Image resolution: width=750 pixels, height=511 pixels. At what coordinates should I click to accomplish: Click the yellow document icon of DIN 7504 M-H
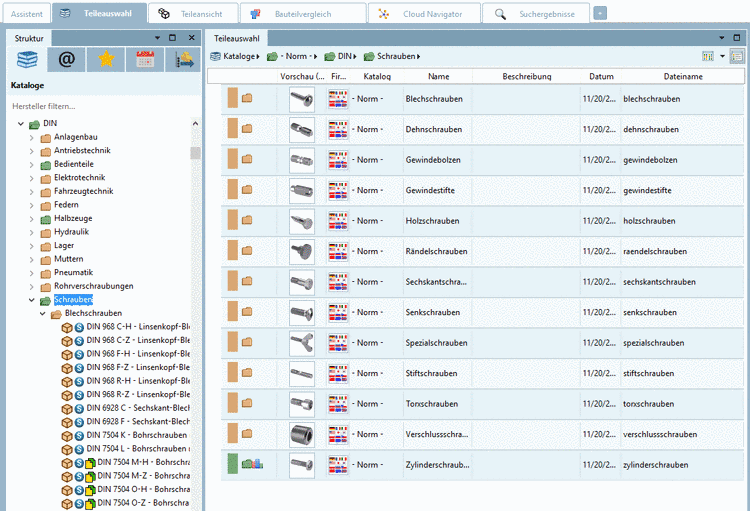[x=90, y=463]
